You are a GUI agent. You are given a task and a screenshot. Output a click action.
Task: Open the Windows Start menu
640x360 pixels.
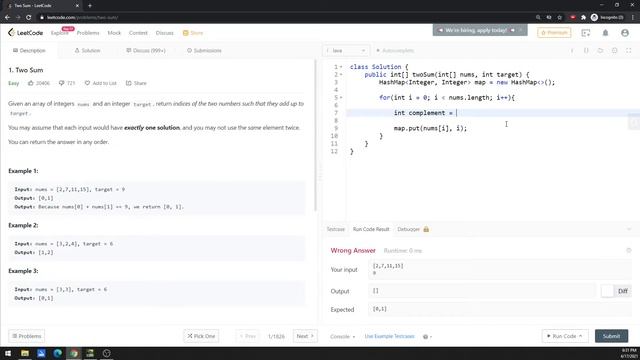point(8,353)
